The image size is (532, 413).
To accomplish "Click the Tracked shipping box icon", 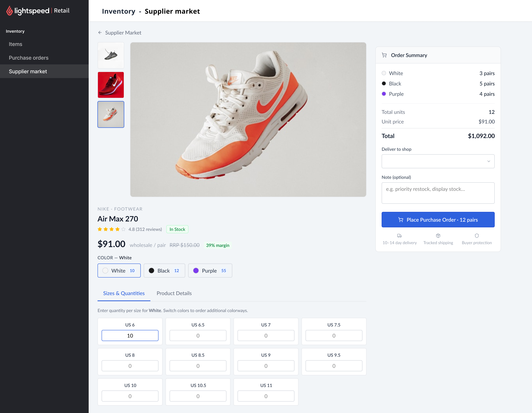I will tap(438, 236).
